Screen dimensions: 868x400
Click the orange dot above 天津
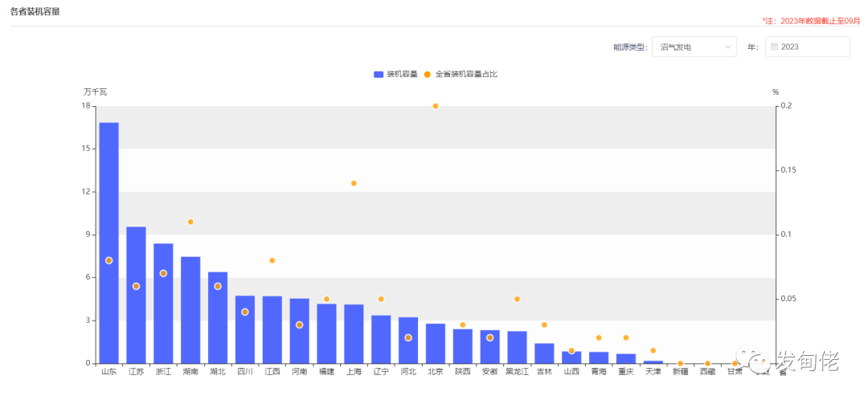tap(653, 351)
